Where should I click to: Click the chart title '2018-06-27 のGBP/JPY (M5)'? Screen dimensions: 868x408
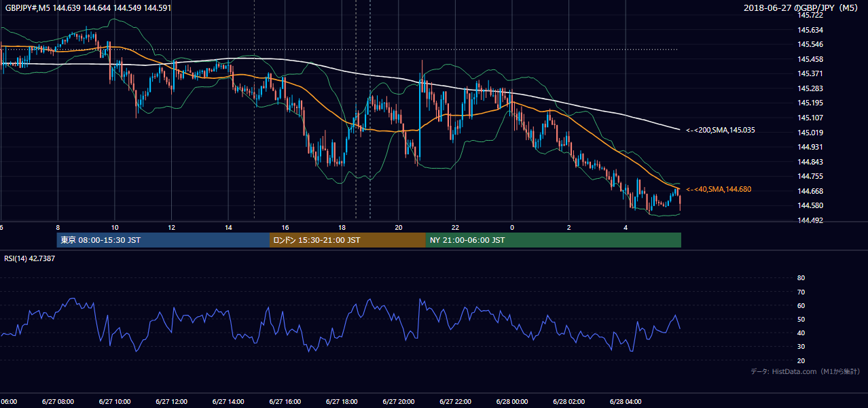[802, 8]
